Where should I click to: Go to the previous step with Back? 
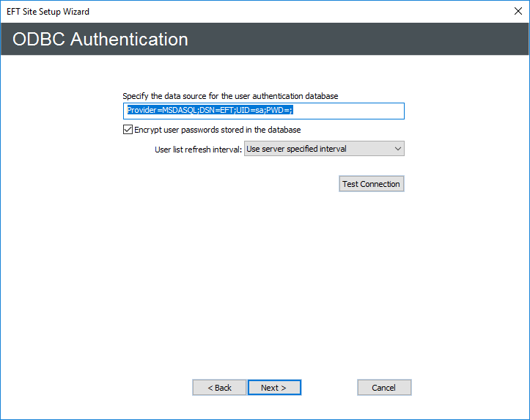(219, 388)
